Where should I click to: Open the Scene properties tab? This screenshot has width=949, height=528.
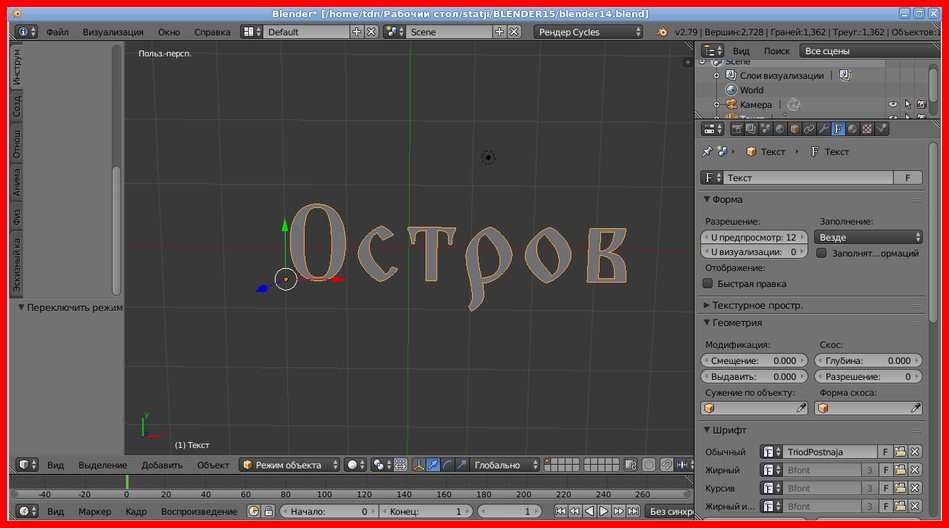click(x=766, y=129)
